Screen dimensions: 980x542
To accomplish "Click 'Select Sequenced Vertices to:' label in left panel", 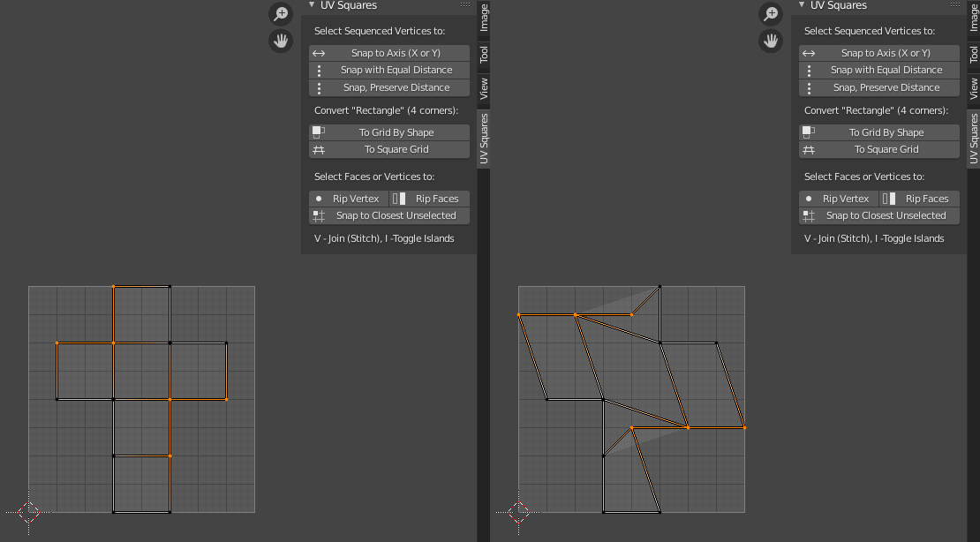I will (380, 31).
